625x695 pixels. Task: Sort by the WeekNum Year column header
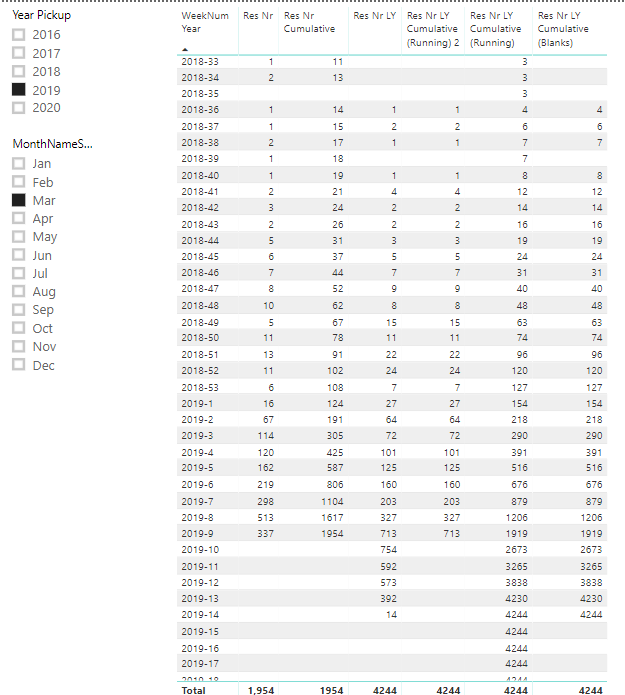point(205,22)
